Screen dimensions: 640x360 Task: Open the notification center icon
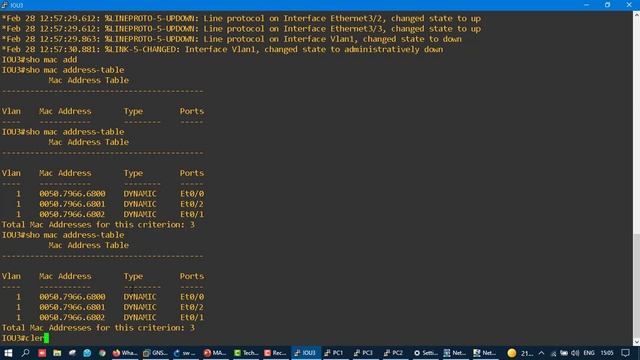626,353
